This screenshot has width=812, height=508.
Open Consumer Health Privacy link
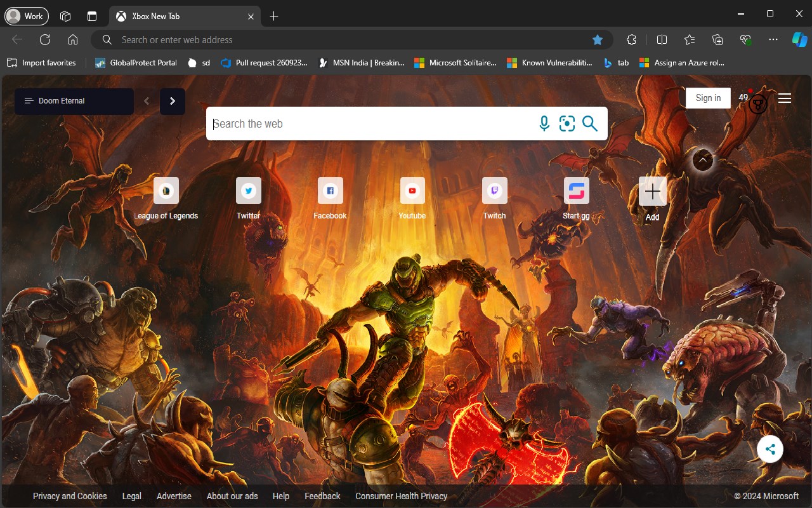point(402,496)
